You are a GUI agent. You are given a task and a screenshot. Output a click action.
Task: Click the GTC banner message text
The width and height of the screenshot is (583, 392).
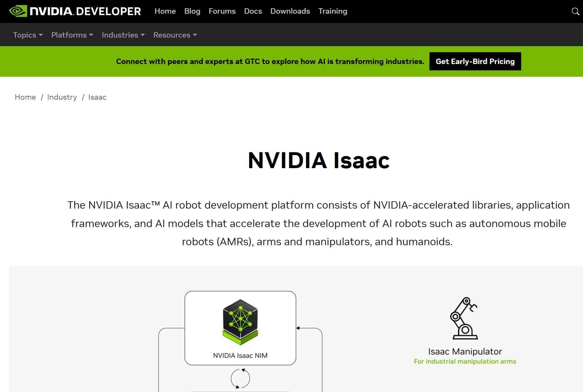pos(270,61)
